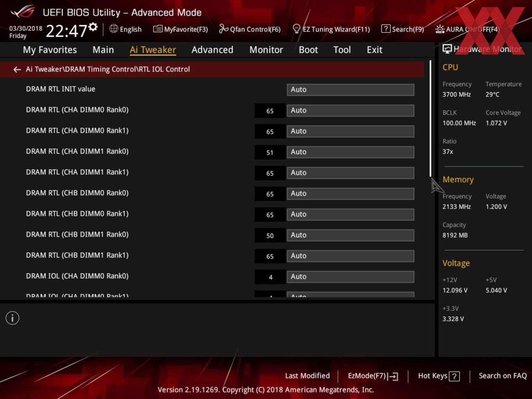The width and height of the screenshot is (532, 399).
Task: Set DRAM RTL CHA DIMM1 Rank1 field
Action: pyautogui.click(x=350, y=173)
